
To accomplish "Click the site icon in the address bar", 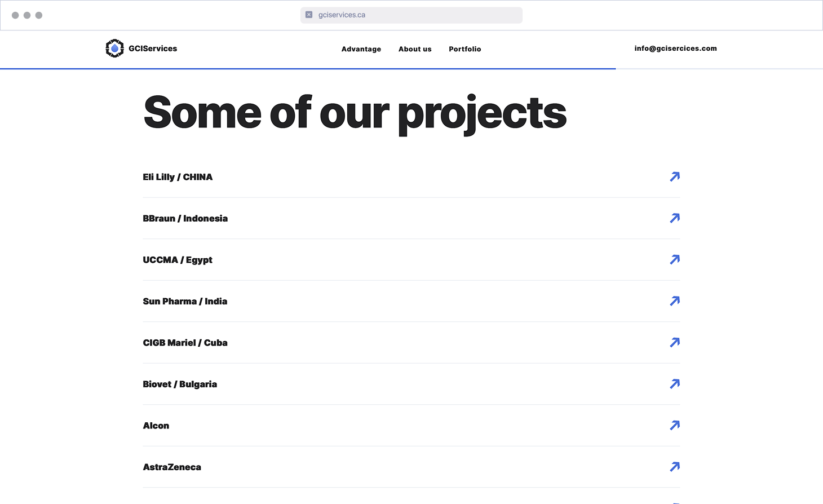I will [309, 15].
